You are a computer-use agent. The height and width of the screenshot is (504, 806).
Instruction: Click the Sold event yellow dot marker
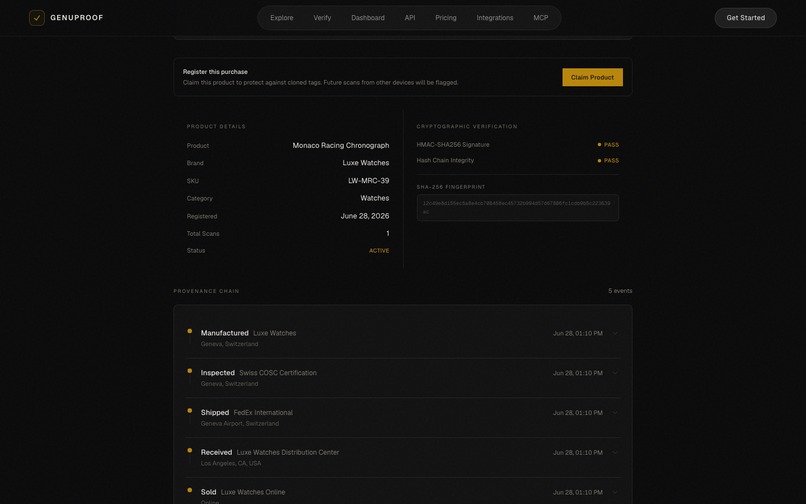tap(190, 490)
